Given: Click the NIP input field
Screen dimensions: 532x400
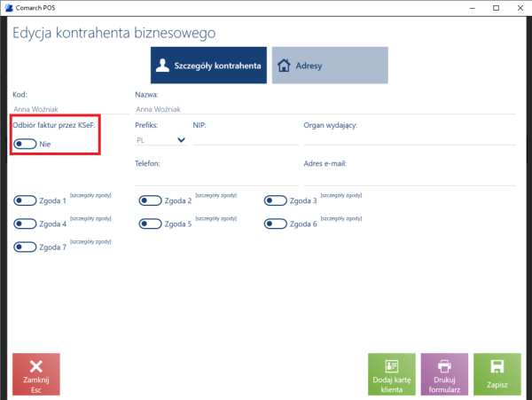Looking at the screenshot, I should point(246,140).
